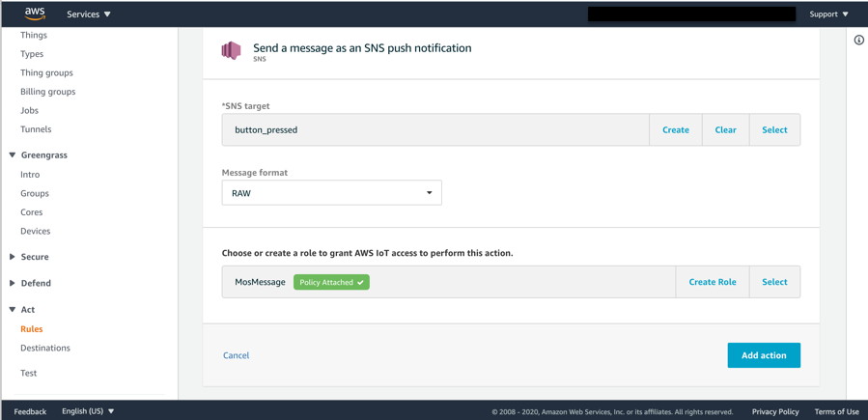Click Create Role button

pos(713,282)
